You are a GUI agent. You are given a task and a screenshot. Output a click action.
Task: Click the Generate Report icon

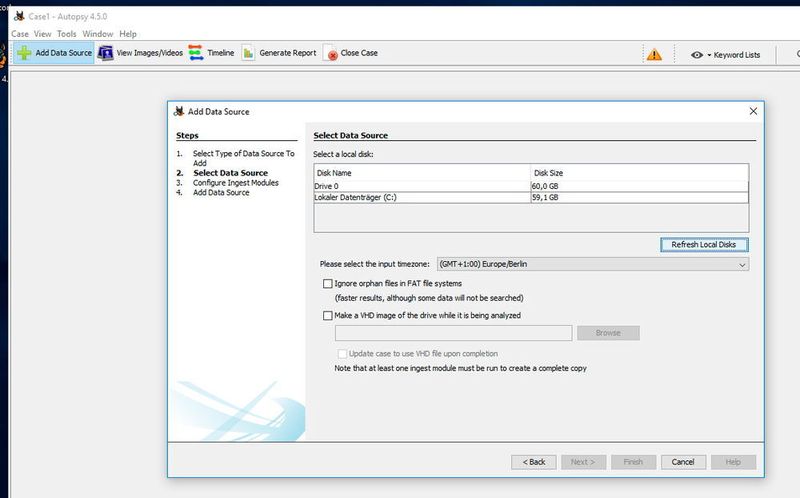[248, 54]
